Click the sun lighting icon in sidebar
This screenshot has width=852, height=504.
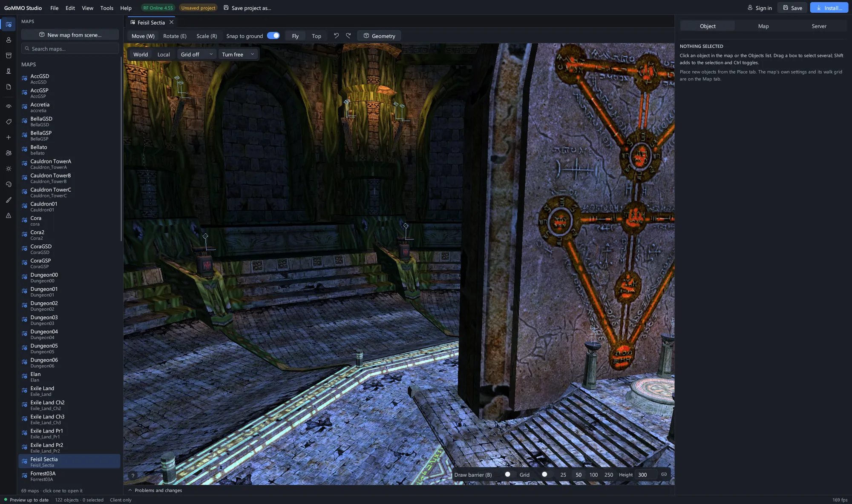tap(9, 169)
